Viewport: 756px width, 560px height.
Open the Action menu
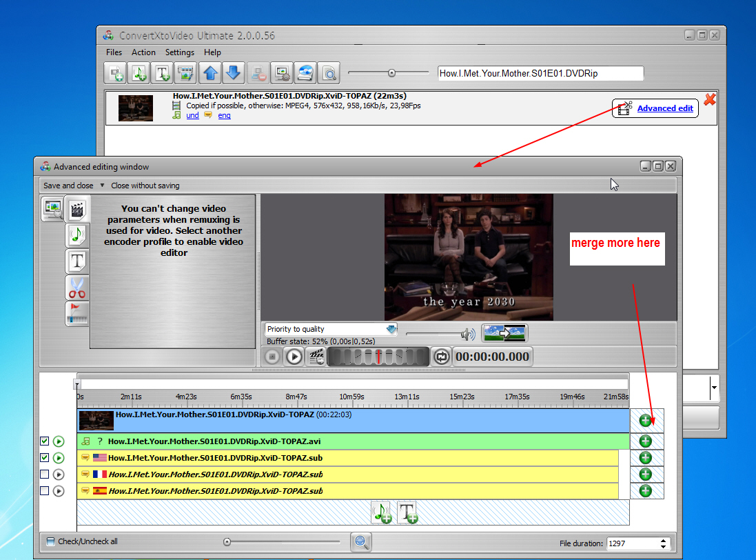[143, 52]
